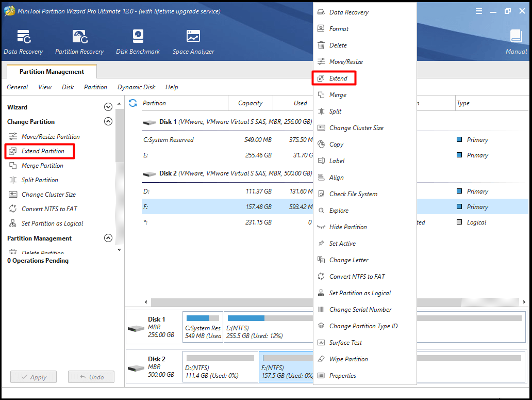Viewport: 532px width, 400px height.
Task: Sort by the Capacity column header
Action: tap(251, 103)
